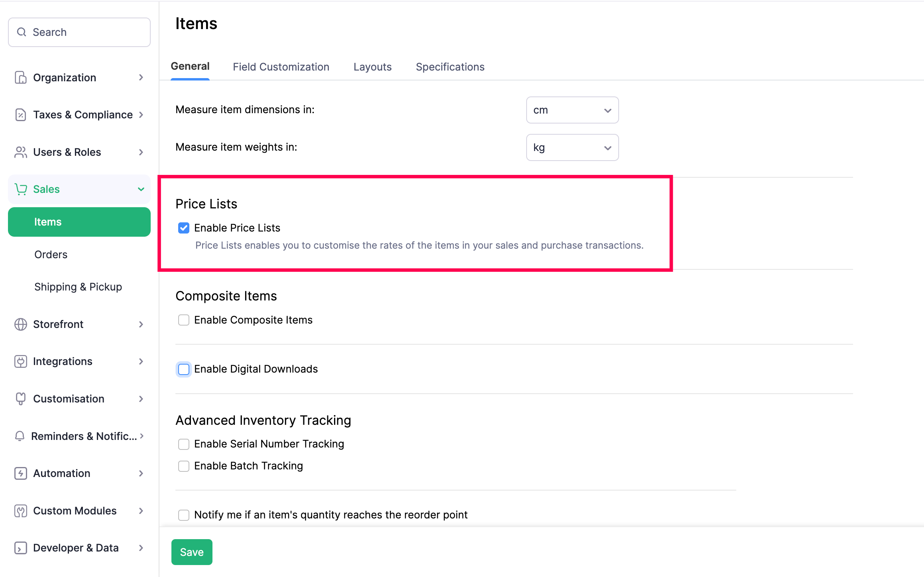Click the Automation lightning bolt icon
Image resolution: width=924 pixels, height=577 pixels.
coord(20,473)
